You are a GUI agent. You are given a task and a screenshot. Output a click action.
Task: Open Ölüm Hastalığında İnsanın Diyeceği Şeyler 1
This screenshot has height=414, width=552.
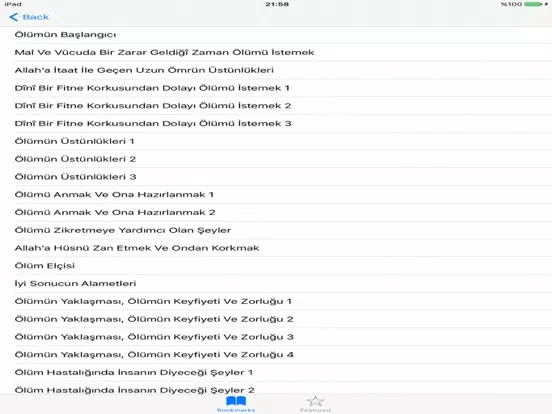276,372
